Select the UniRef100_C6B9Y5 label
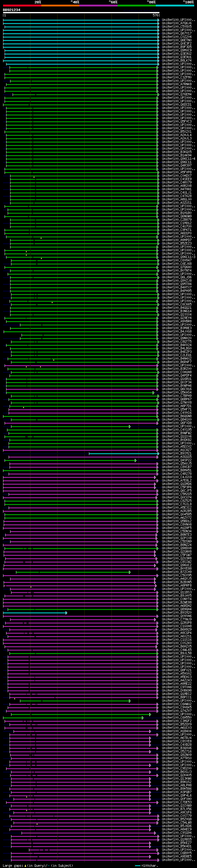This screenshot has width=197, height=868. [177, 853]
